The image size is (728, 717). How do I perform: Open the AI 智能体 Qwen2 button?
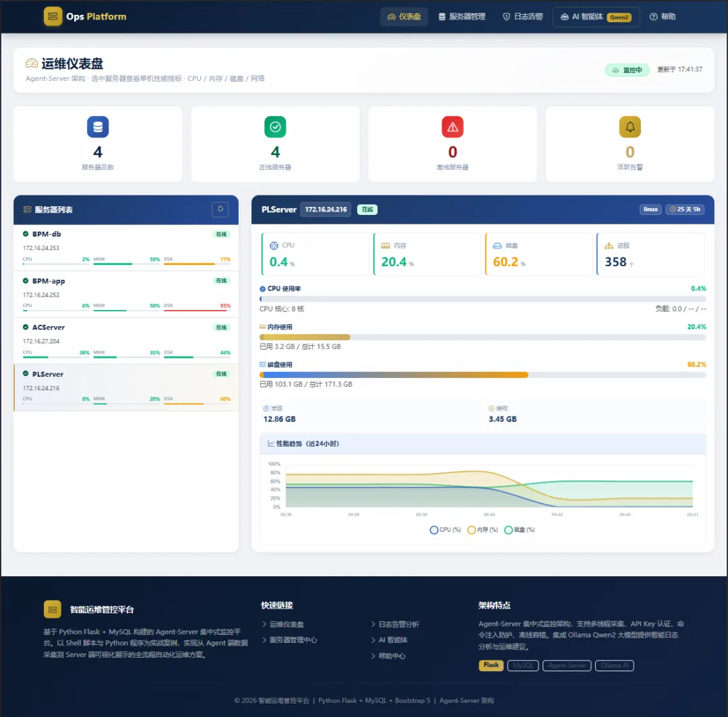(x=596, y=17)
